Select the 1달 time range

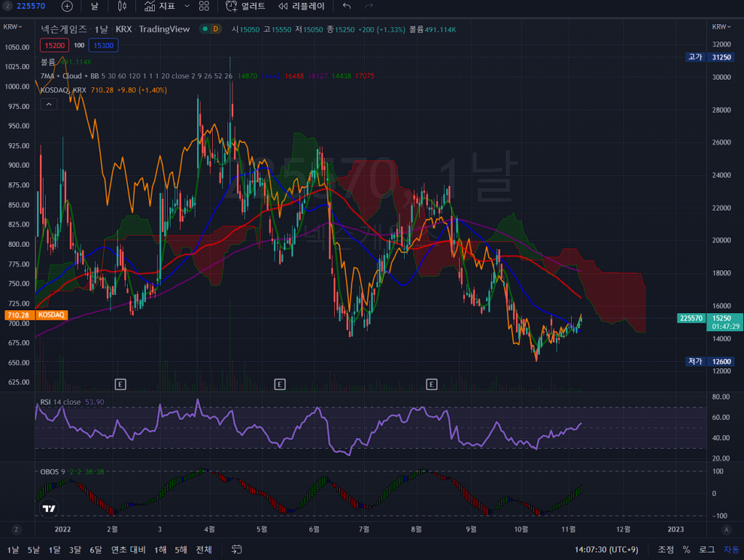tap(54, 549)
